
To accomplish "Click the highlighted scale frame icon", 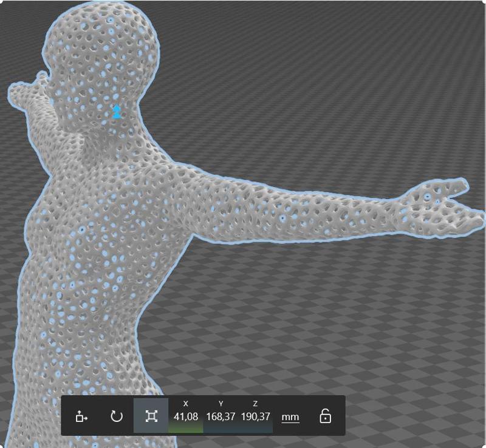I will pos(151,416).
